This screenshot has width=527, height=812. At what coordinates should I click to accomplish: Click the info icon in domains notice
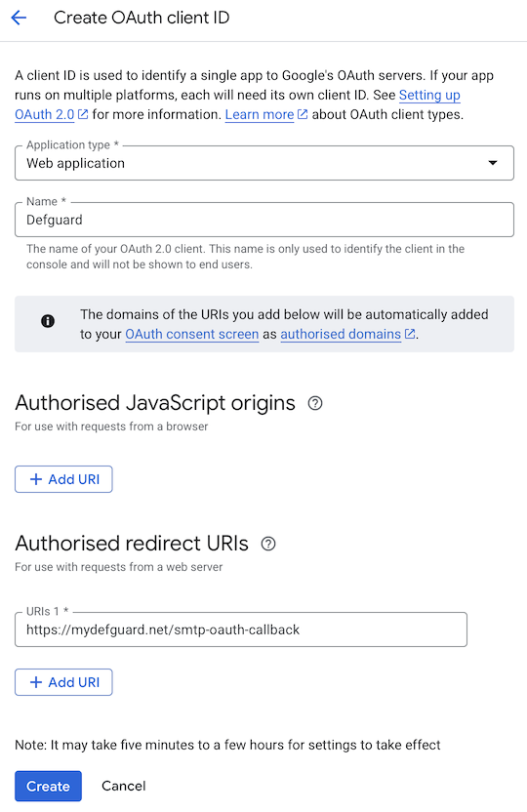tap(48, 321)
